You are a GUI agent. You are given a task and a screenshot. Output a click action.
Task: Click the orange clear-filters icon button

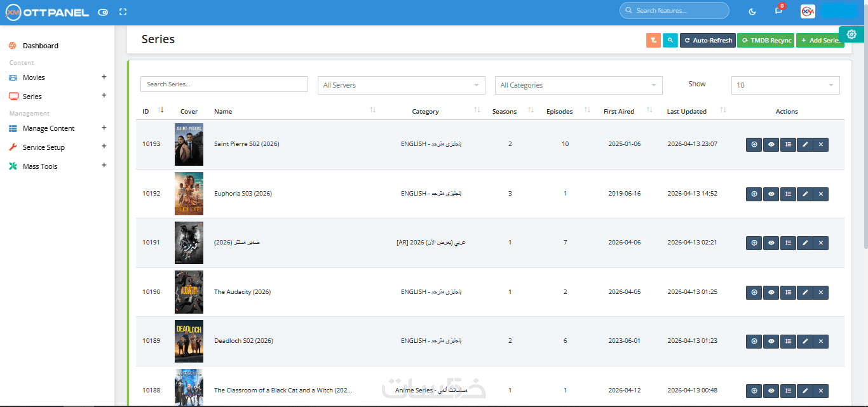[653, 41]
